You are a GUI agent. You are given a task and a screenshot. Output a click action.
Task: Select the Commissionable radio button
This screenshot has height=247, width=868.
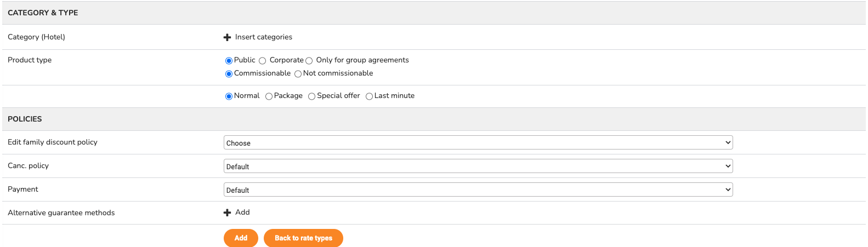(229, 74)
